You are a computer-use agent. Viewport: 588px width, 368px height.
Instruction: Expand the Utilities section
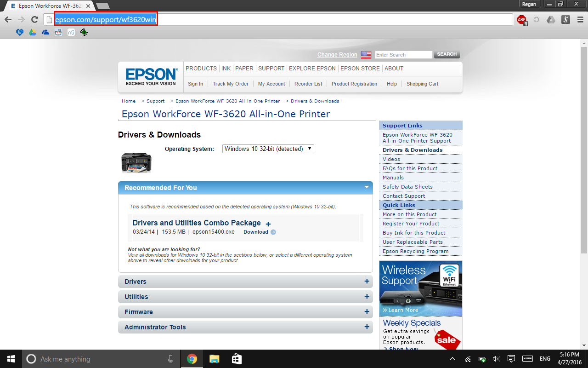tap(367, 297)
